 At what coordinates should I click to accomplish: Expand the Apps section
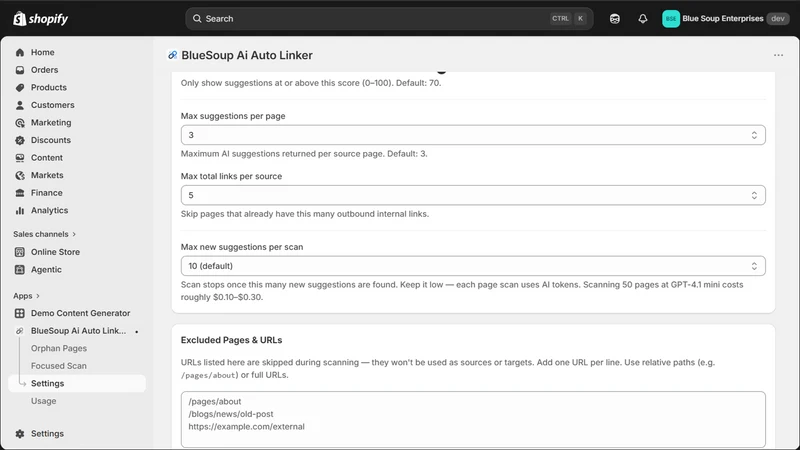27,296
